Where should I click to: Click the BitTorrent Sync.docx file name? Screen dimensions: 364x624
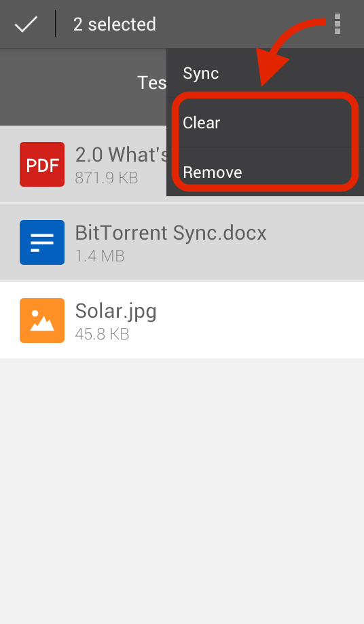pos(170,233)
